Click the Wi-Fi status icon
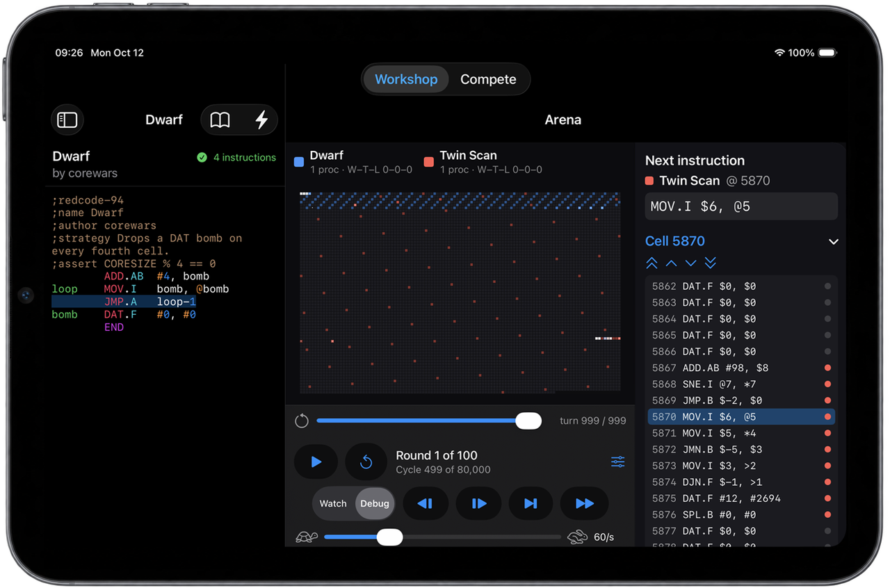The width and height of the screenshot is (890, 588). click(779, 53)
